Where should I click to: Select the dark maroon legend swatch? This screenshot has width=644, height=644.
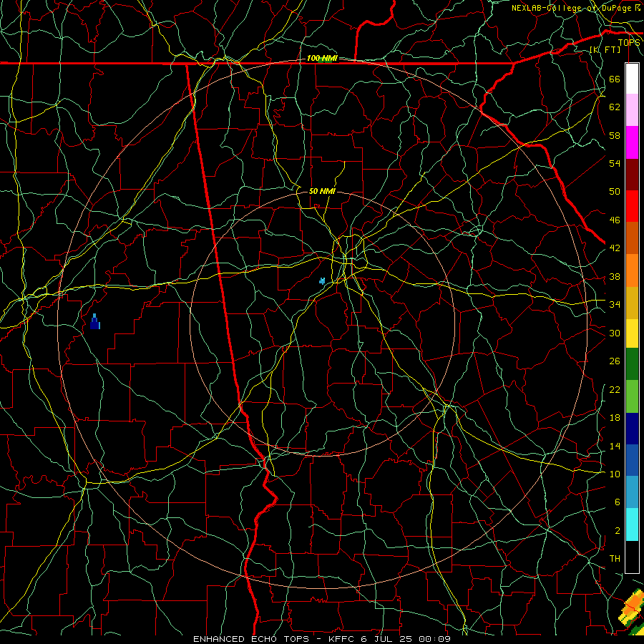pyautogui.click(x=632, y=175)
